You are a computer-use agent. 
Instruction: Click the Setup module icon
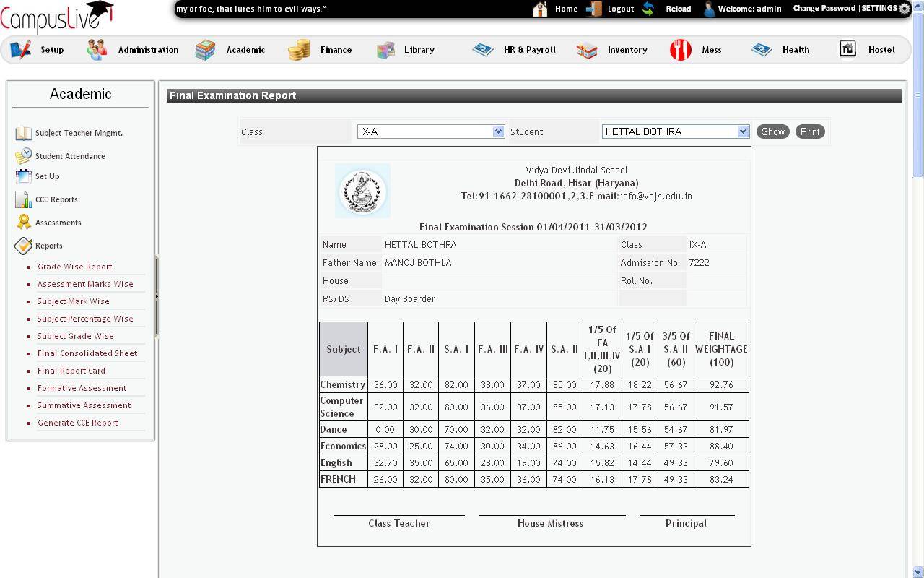click(21, 49)
